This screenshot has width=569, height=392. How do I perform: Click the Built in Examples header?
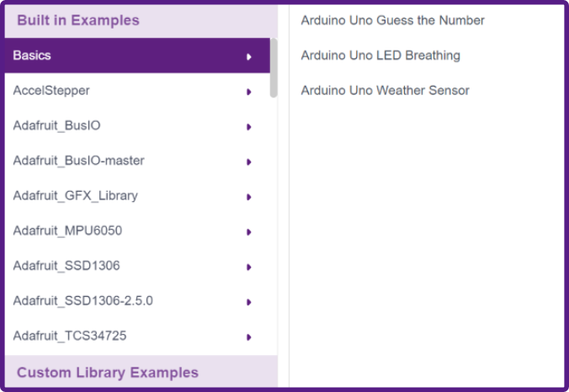(141, 21)
